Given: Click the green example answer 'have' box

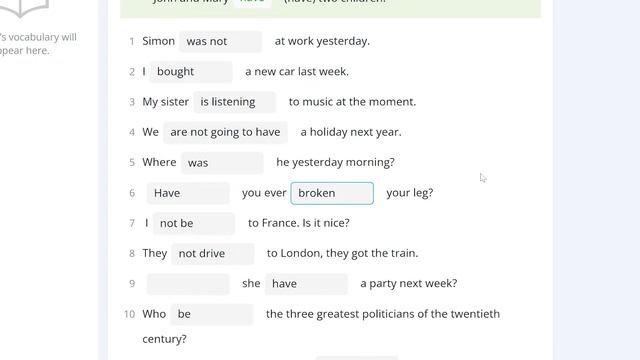Looking at the screenshot, I should coord(253,3).
